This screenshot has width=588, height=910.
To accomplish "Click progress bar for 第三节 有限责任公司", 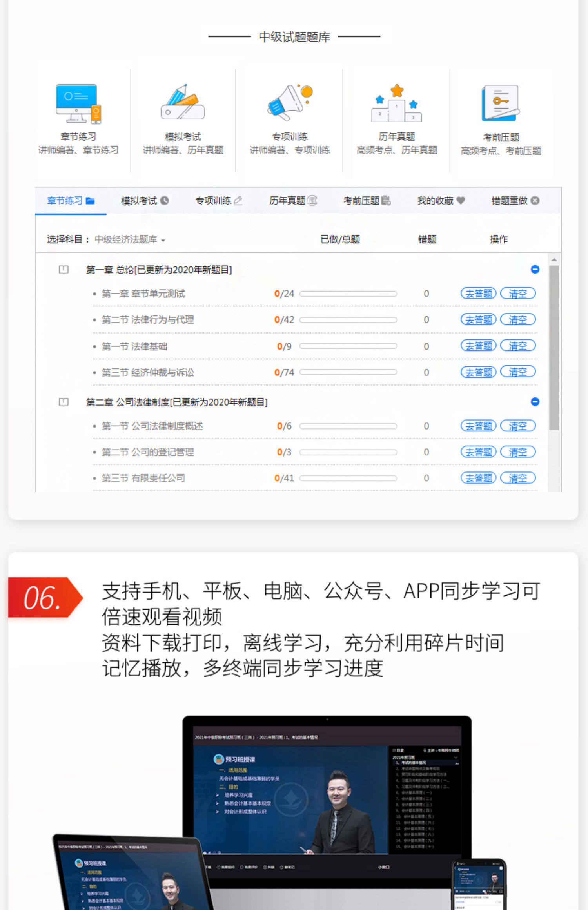I will (x=348, y=478).
